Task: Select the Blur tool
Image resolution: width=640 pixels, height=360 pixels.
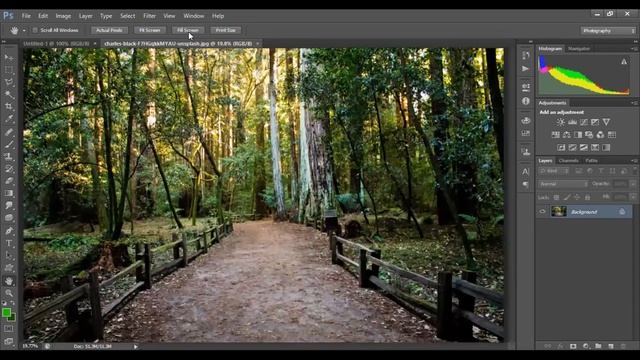Action: (9, 205)
